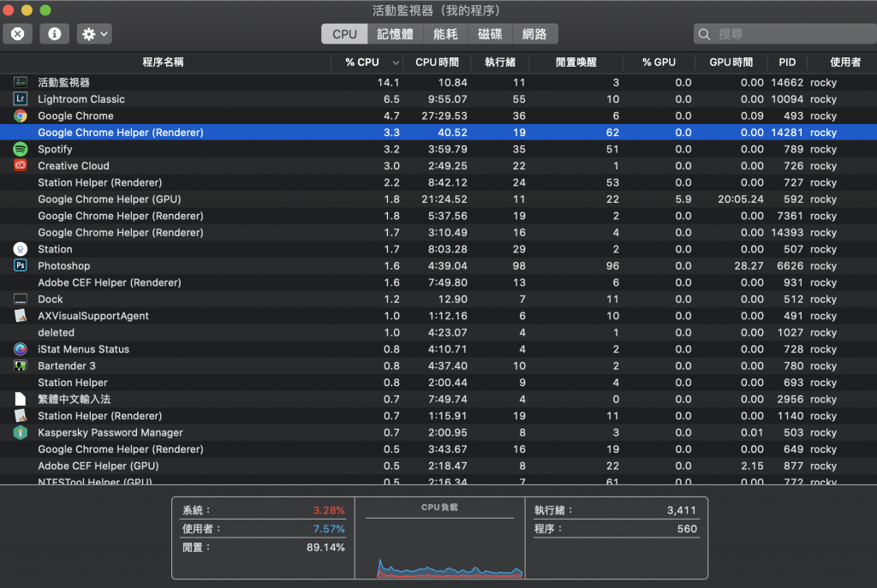Click the Bartender 3 icon

[21, 366]
